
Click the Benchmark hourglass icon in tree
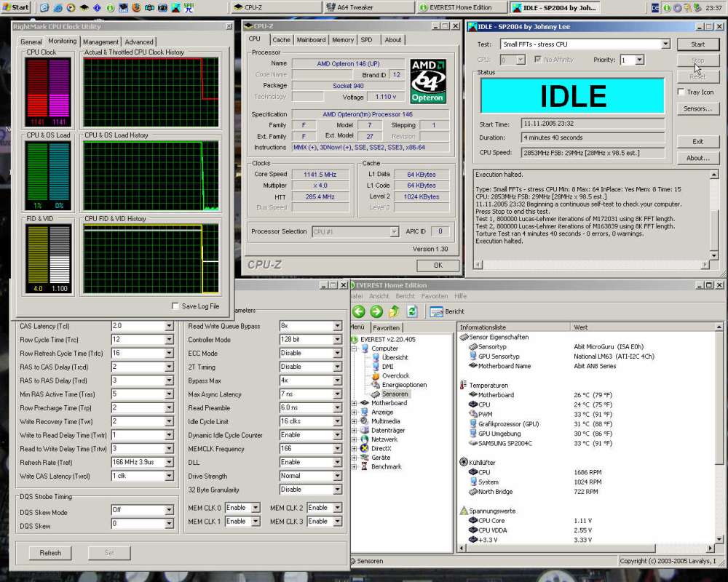pos(365,466)
